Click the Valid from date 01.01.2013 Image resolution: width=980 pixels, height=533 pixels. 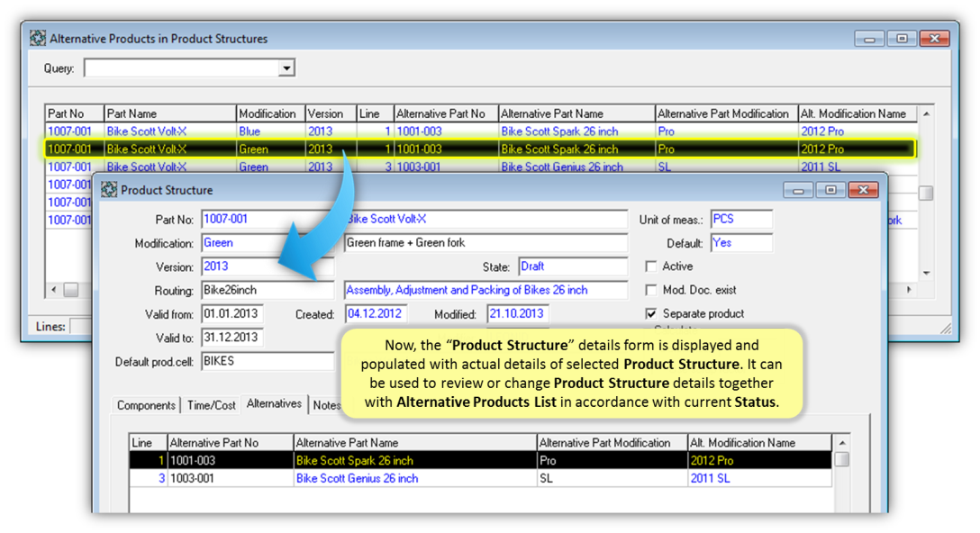tap(231, 313)
